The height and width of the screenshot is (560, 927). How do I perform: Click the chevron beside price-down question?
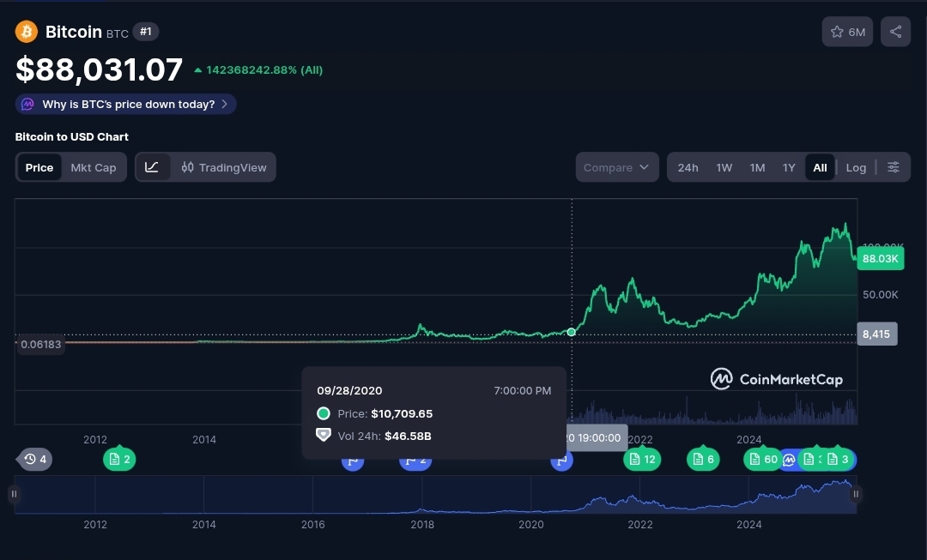click(225, 104)
